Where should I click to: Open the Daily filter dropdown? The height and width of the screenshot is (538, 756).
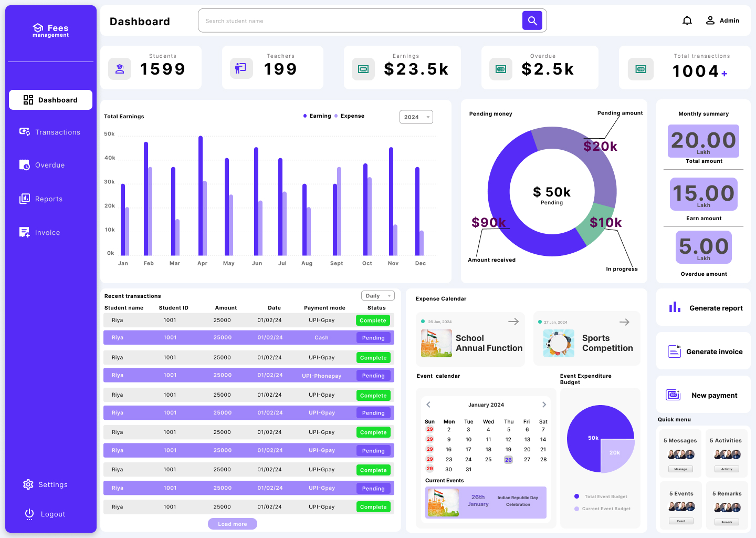click(x=378, y=296)
